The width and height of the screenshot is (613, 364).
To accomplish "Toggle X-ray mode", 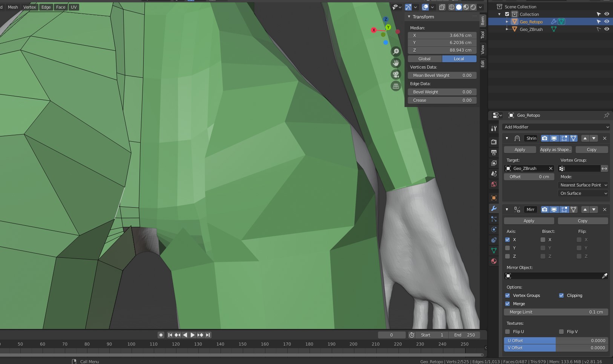I will tap(442, 7).
